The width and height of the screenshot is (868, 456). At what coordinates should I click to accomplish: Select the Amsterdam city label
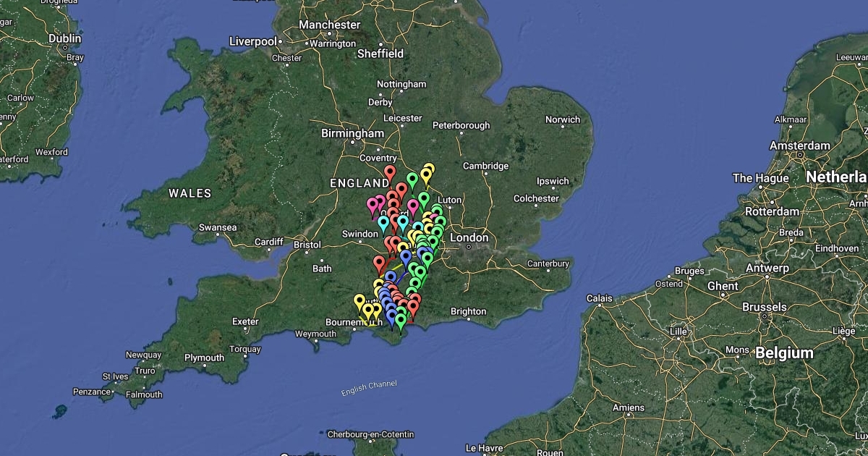point(799,145)
